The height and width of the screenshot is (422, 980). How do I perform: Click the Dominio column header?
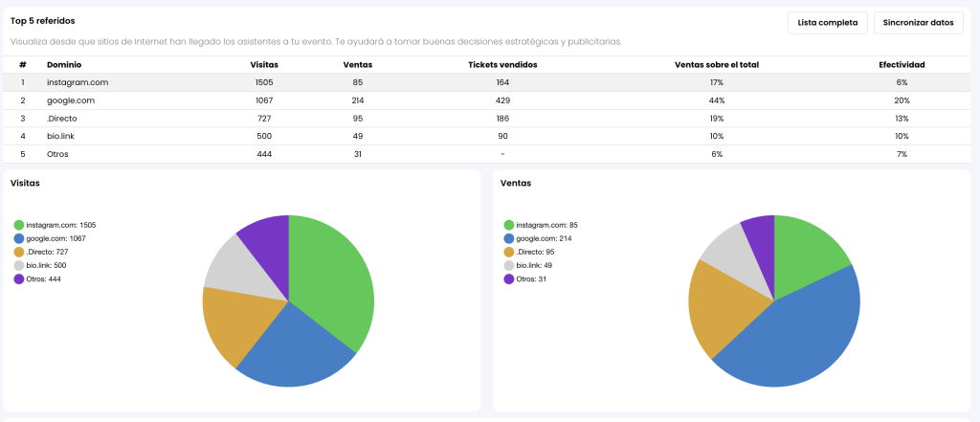click(x=64, y=64)
